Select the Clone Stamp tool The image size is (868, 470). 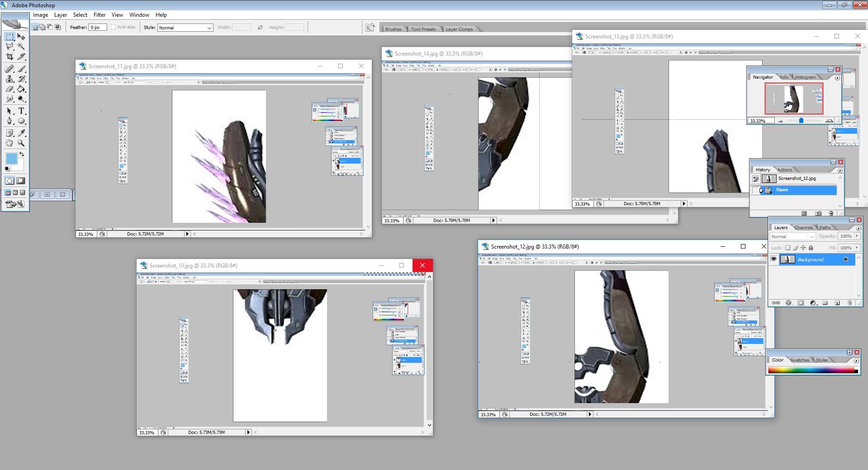tap(9, 79)
